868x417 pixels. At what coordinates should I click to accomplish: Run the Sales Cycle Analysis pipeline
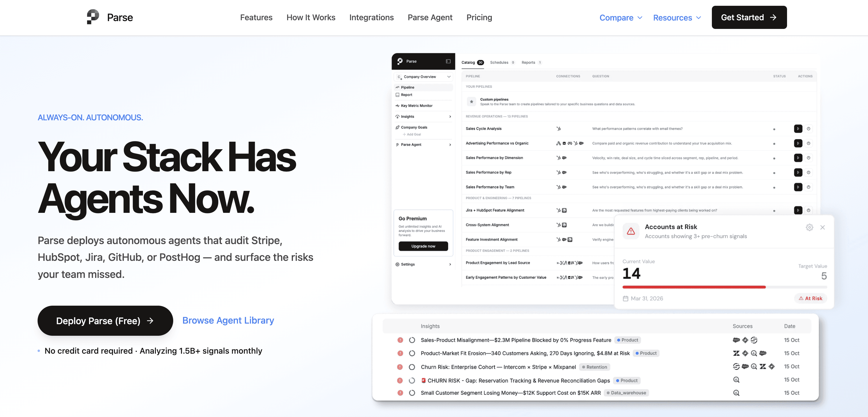coord(798,128)
